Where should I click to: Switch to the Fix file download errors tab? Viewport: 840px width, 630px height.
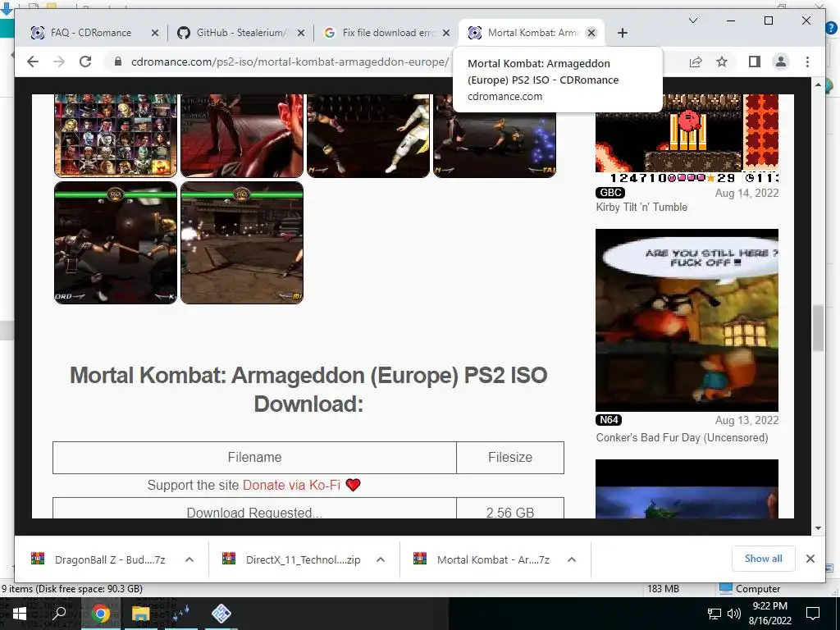388,33
